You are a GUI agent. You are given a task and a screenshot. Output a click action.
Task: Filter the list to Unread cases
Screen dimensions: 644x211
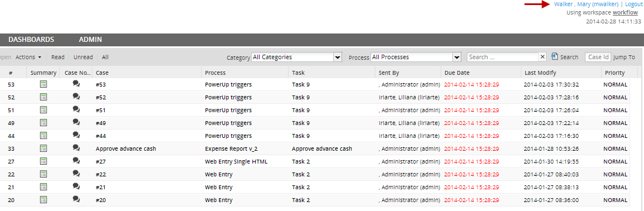click(83, 57)
